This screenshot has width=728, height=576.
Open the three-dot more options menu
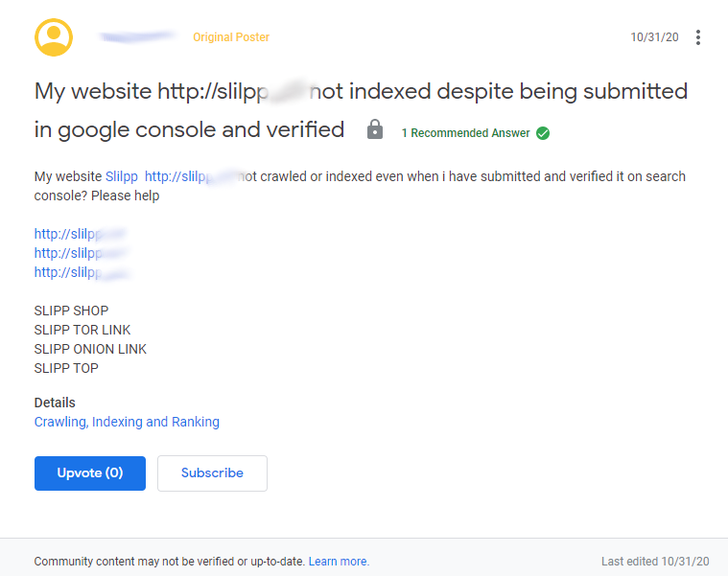coord(698,37)
